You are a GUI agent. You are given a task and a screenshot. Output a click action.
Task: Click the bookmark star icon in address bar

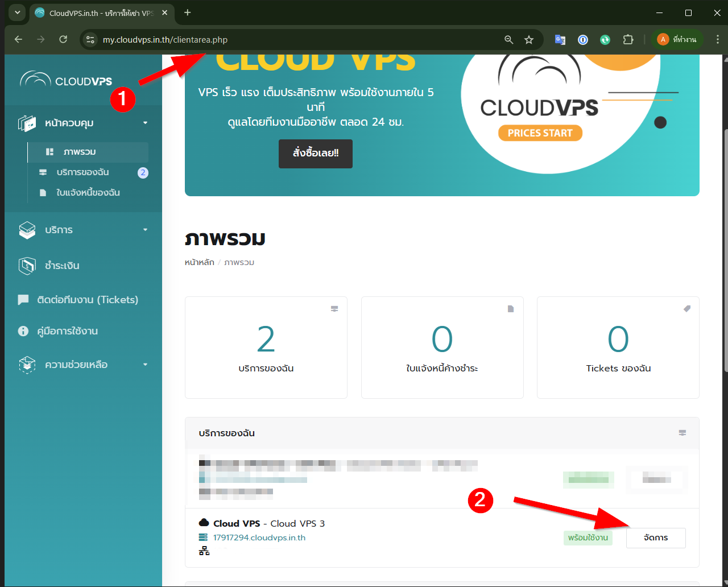pos(529,40)
